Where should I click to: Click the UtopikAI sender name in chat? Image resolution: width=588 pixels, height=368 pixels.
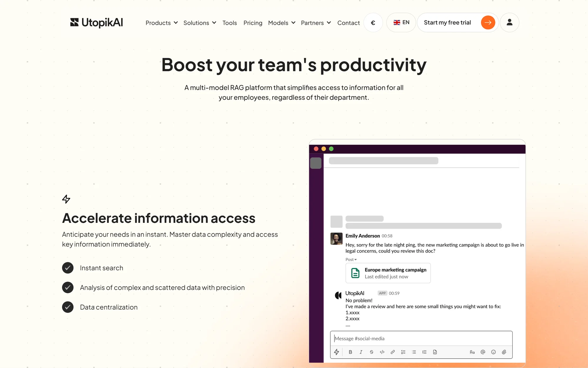coord(355,293)
